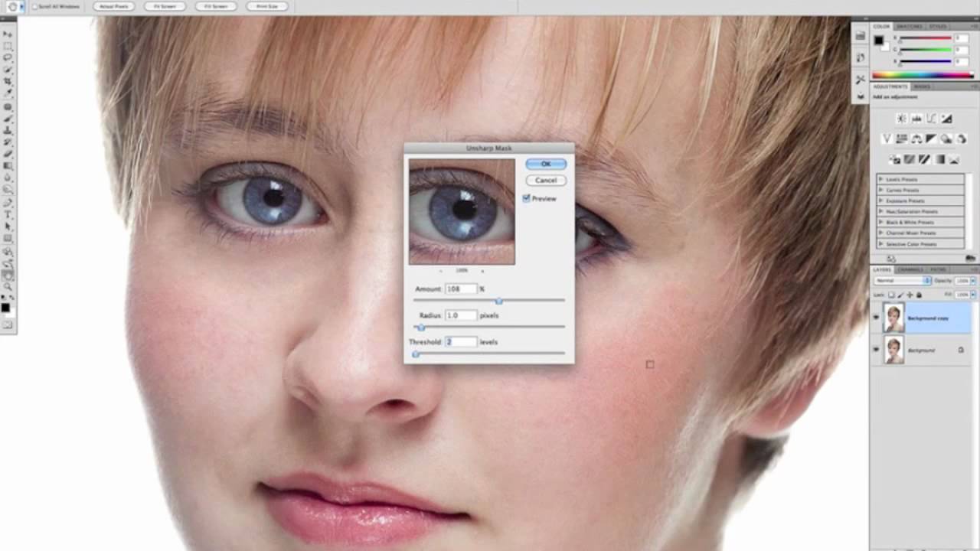Expand Levels Presets

(880, 179)
